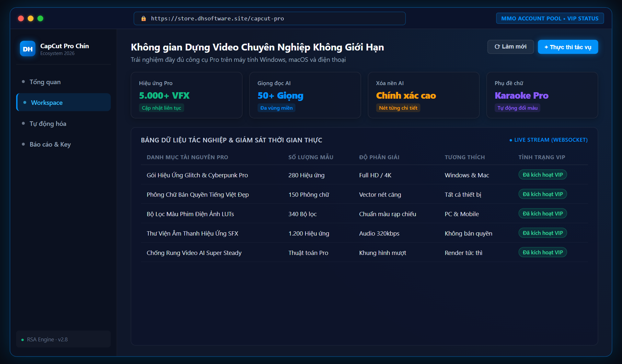
Task: Click the 280 Hiệu ứng cell
Action: tap(306, 175)
